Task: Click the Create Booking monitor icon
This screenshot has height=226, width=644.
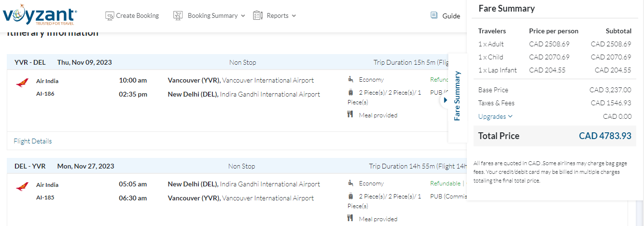Action: pos(110,16)
